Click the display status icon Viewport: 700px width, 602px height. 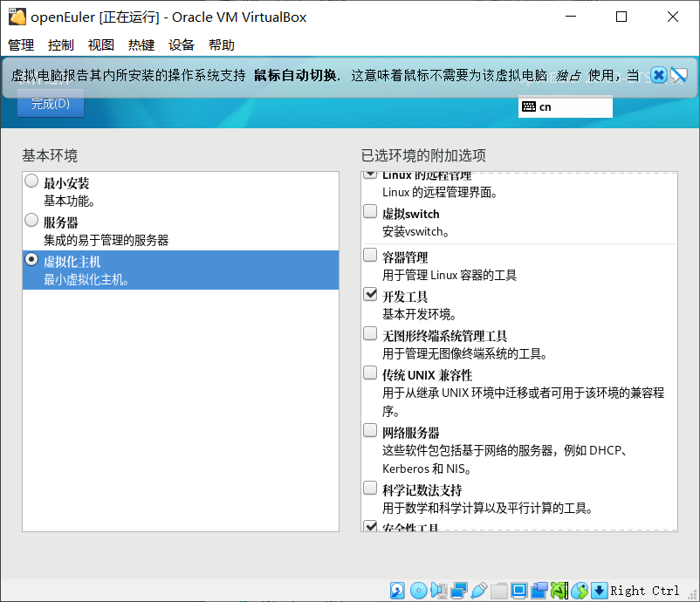pos(518,591)
